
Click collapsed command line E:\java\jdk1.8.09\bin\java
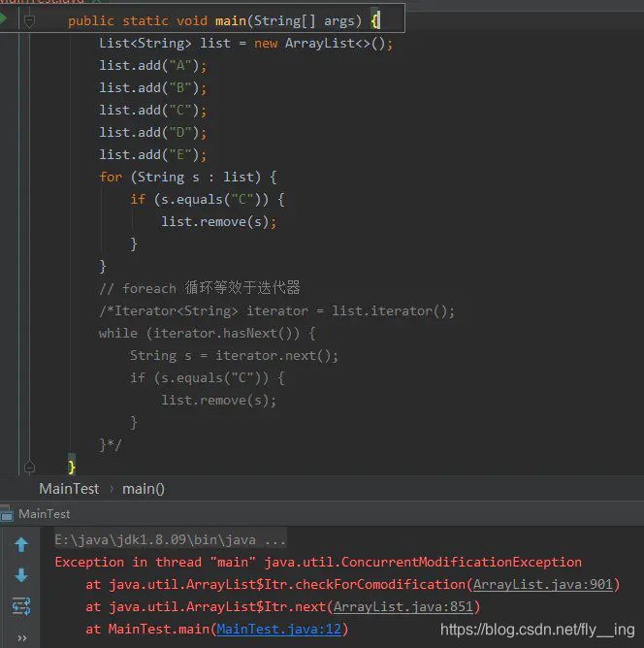pos(170,539)
